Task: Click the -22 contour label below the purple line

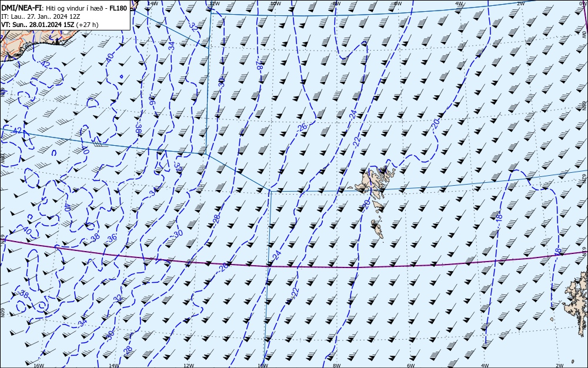Action: coord(295,292)
